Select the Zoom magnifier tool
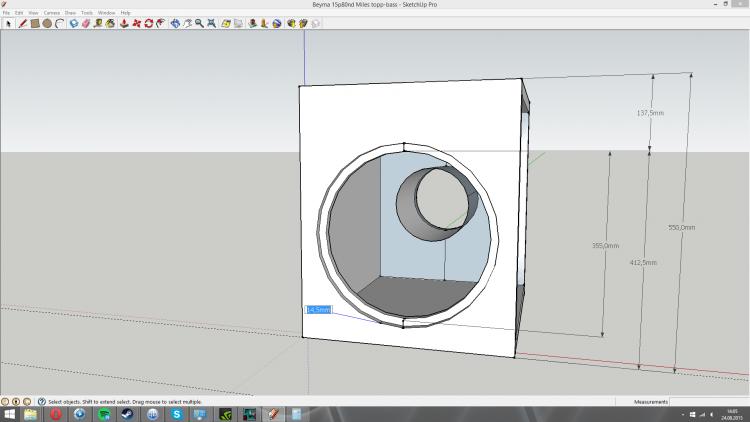 (199, 23)
